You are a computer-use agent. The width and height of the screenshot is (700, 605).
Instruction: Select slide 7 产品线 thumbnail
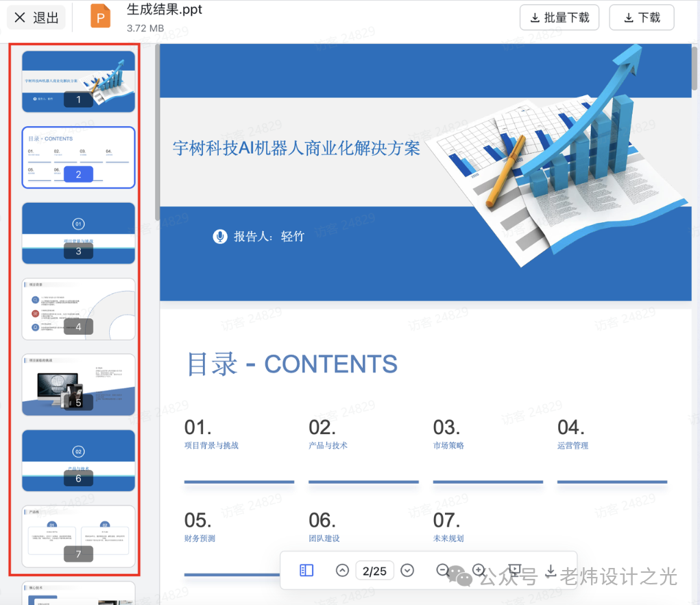79,536
